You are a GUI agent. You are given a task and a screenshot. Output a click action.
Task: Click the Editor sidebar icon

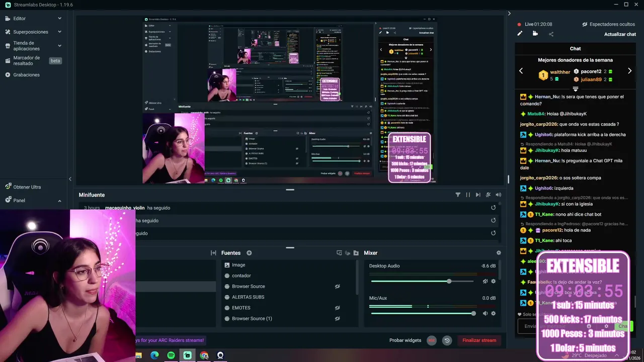click(8, 19)
